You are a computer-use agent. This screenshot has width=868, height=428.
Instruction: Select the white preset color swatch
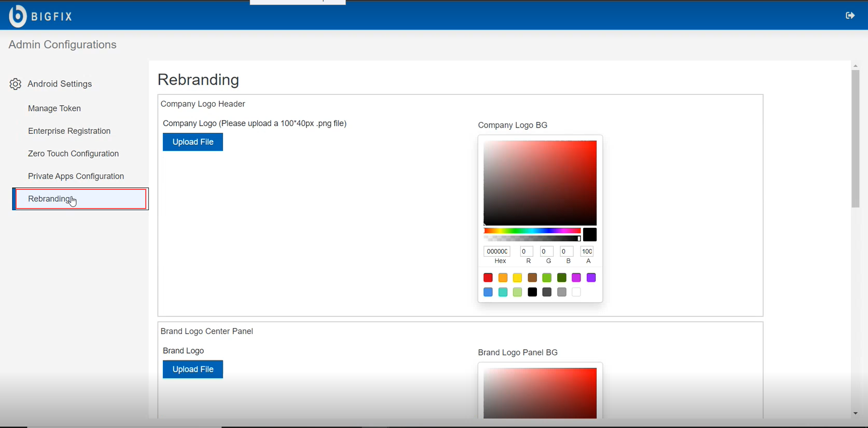576,293
